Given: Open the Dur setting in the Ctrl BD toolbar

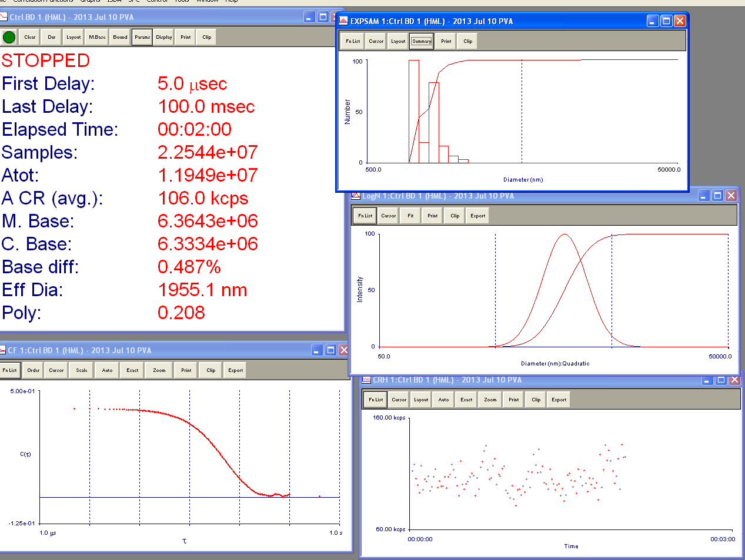Looking at the screenshot, I should pyautogui.click(x=52, y=37).
